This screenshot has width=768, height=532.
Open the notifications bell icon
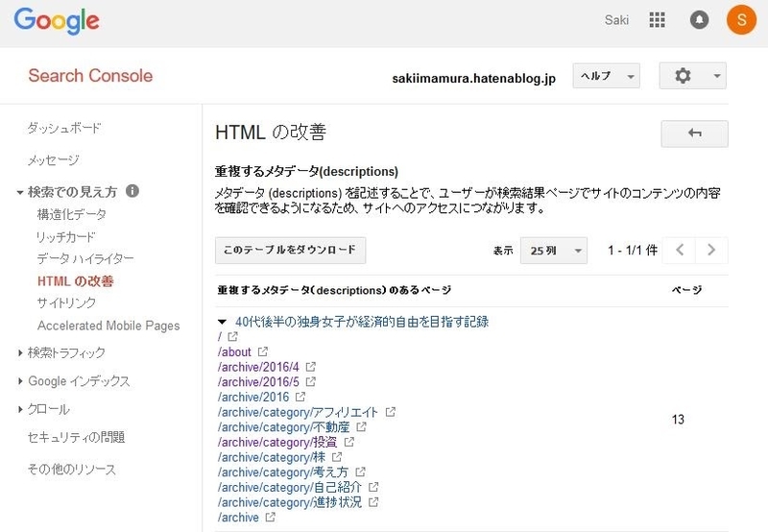[699, 19]
